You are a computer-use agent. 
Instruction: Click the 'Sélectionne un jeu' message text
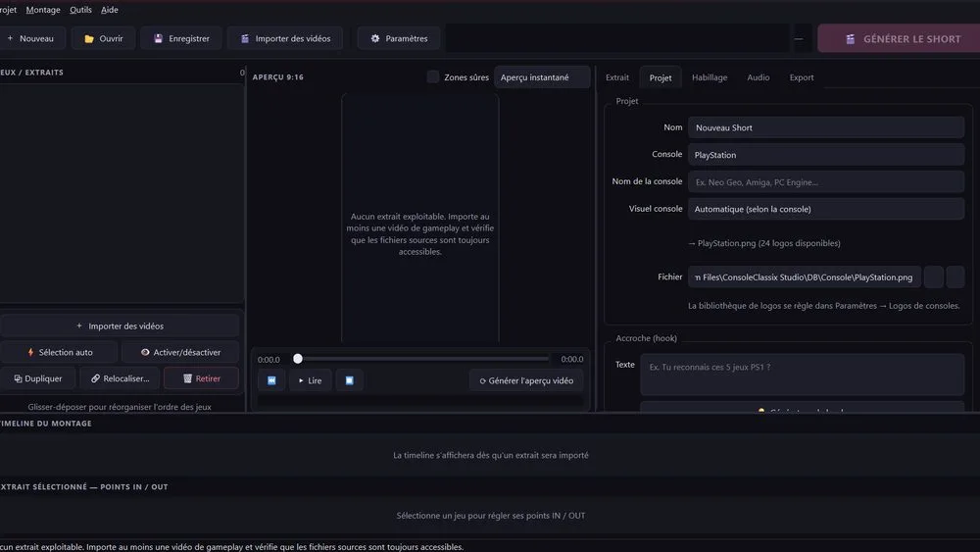tap(491, 516)
